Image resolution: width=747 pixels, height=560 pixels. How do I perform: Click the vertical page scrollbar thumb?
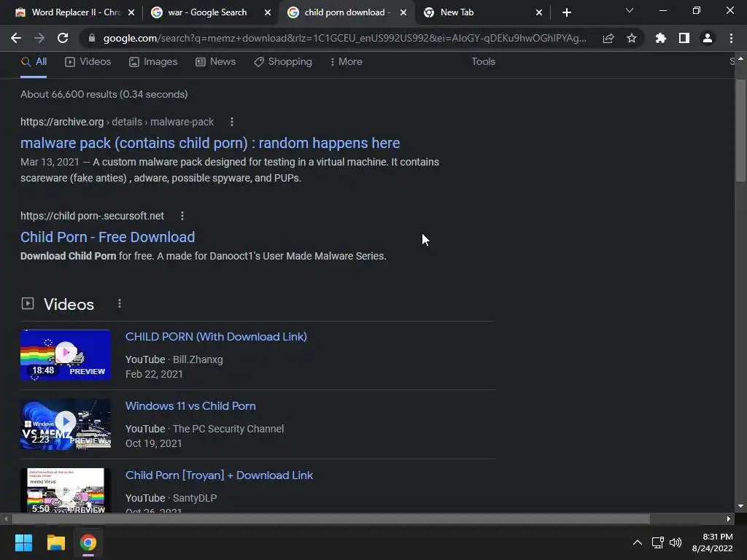click(x=740, y=131)
